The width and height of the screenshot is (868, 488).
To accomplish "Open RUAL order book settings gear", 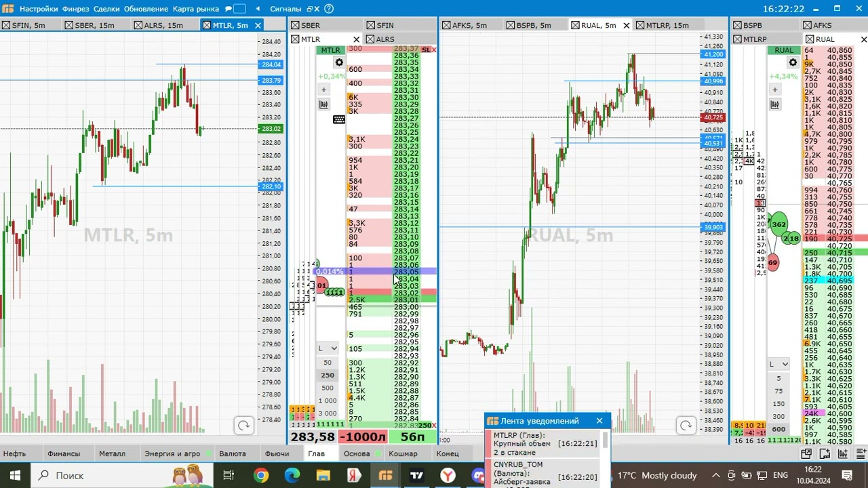I will (x=793, y=62).
